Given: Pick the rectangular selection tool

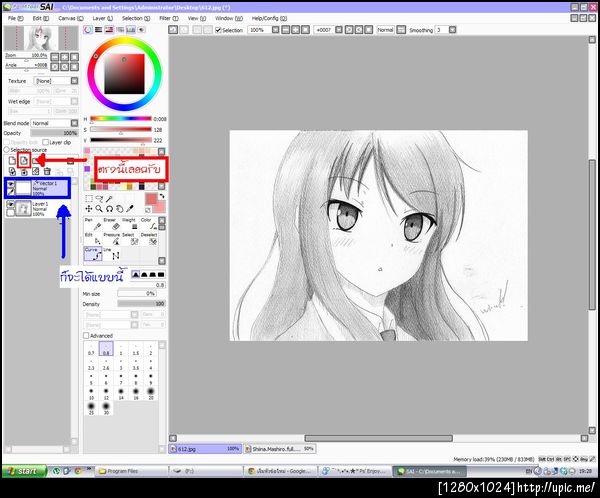Looking at the screenshot, I should (x=89, y=199).
